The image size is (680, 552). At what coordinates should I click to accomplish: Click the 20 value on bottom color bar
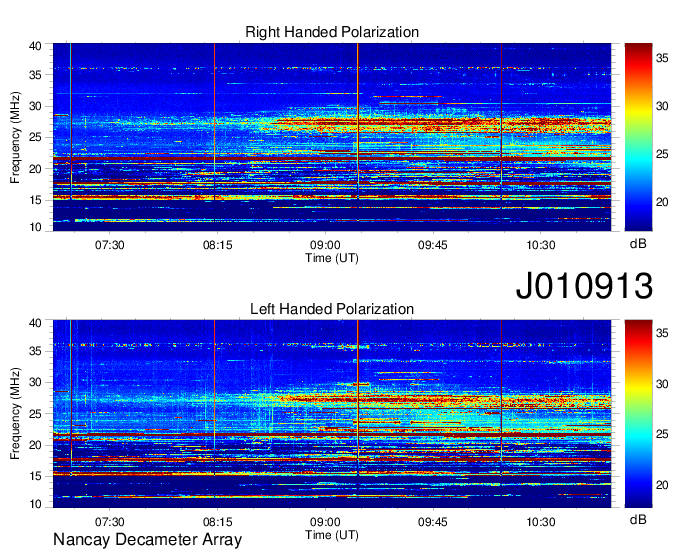tap(662, 485)
